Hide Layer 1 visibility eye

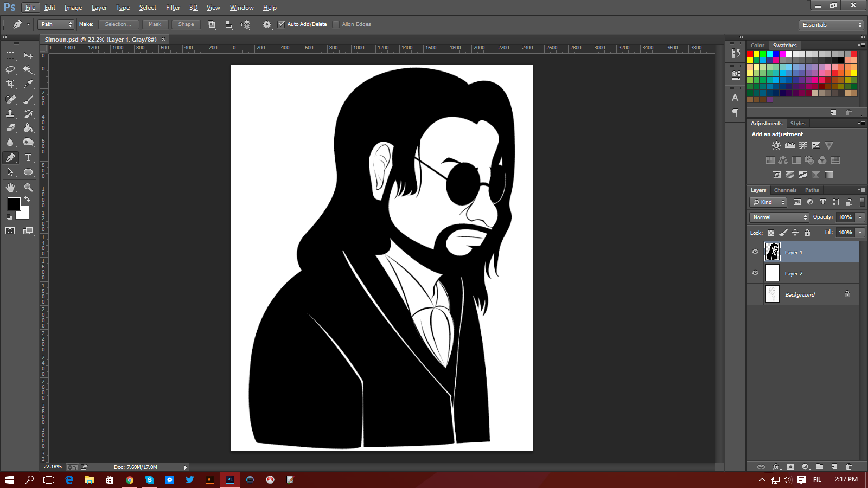(x=755, y=252)
